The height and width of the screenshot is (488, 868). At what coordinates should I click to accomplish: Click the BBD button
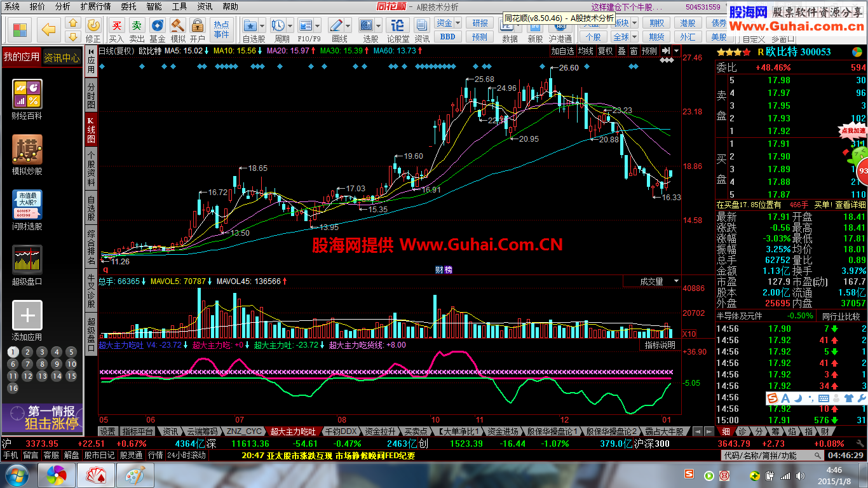(448, 36)
